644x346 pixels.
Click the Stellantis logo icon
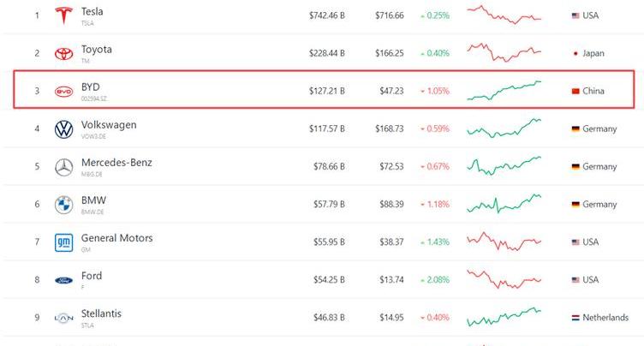pyautogui.click(x=63, y=318)
